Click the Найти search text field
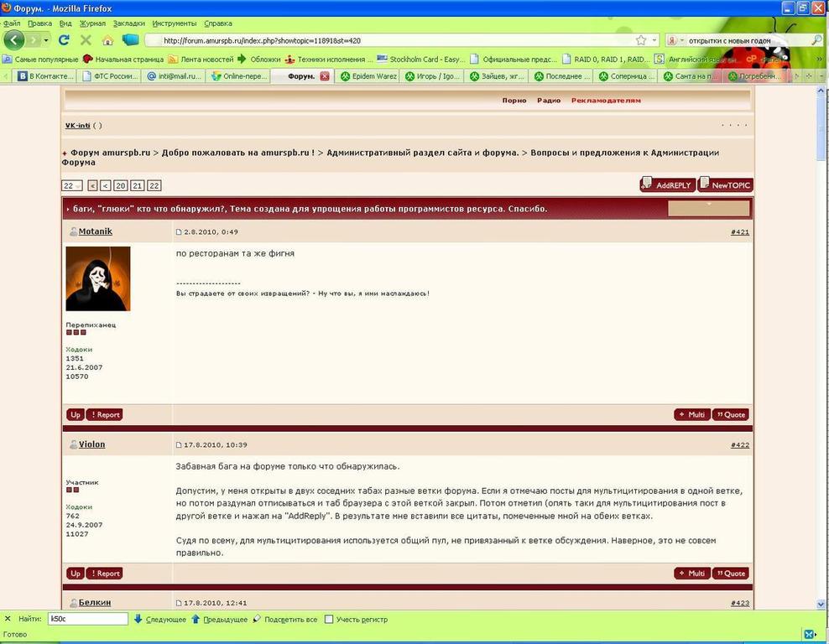The width and height of the screenshot is (829, 644). coord(87,619)
